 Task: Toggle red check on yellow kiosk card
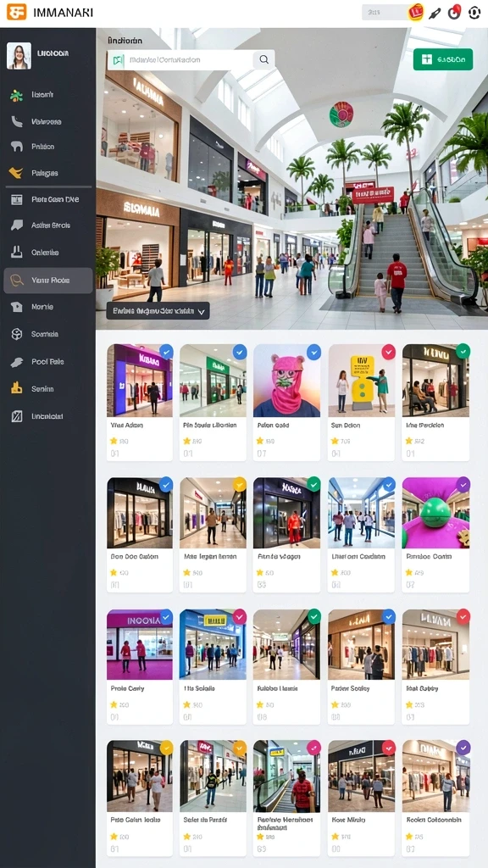(x=388, y=352)
